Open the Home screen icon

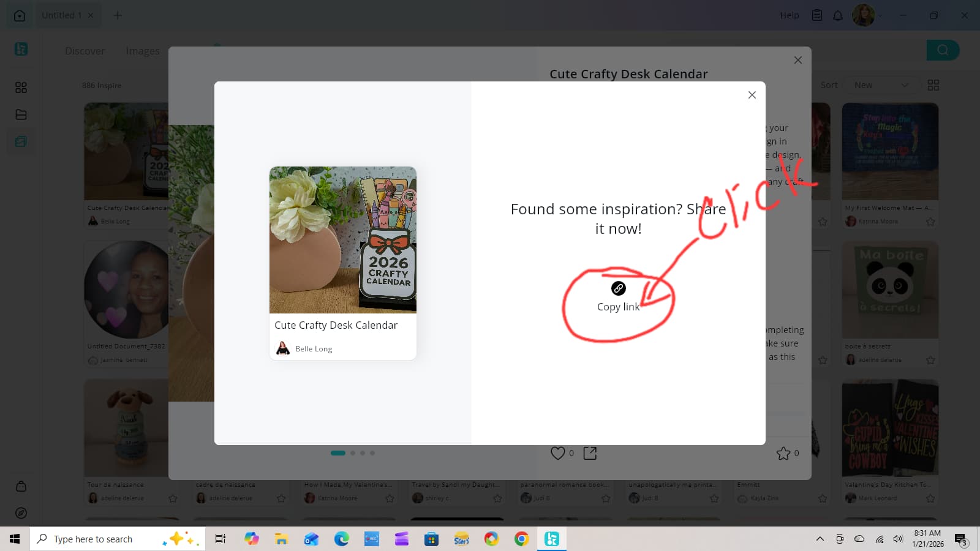(x=20, y=15)
